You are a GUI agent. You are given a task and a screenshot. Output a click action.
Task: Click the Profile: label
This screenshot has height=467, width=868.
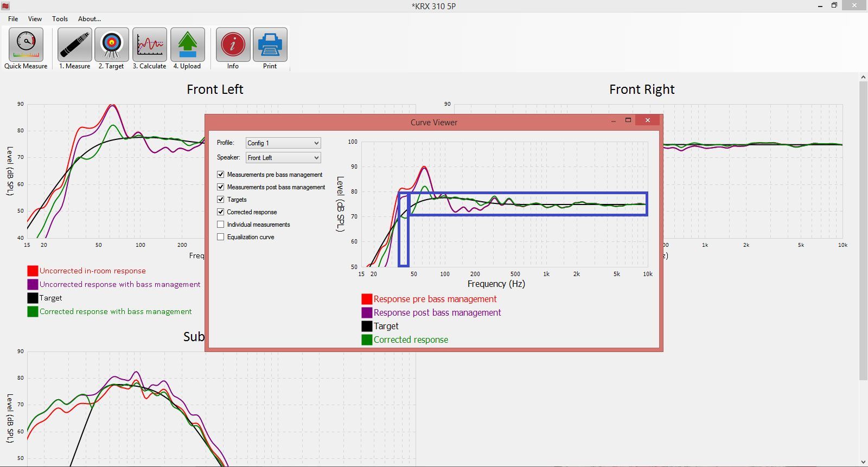click(225, 143)
